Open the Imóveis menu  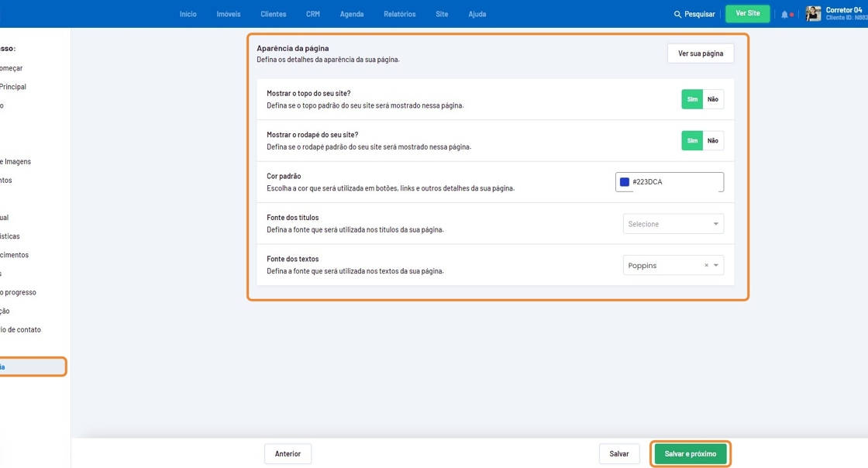[x=229, y=14]
